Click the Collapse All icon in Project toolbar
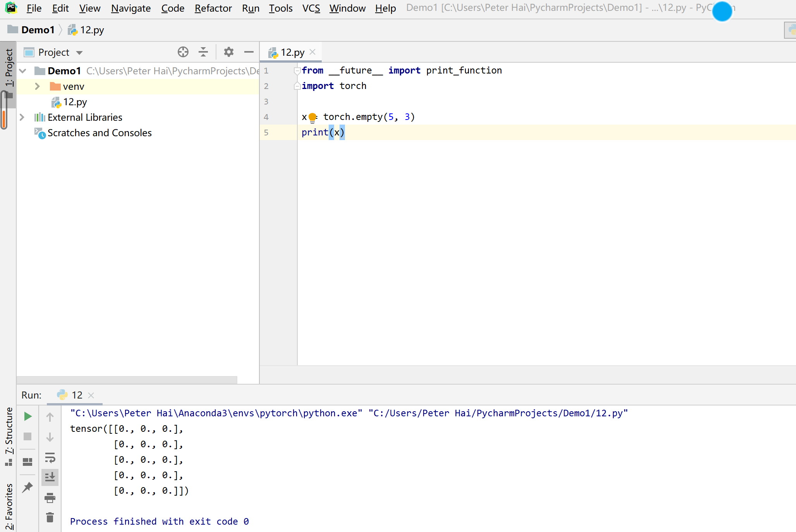Image resolution: width=796 pixels, height=532 pixels. [x=203, y=52]
